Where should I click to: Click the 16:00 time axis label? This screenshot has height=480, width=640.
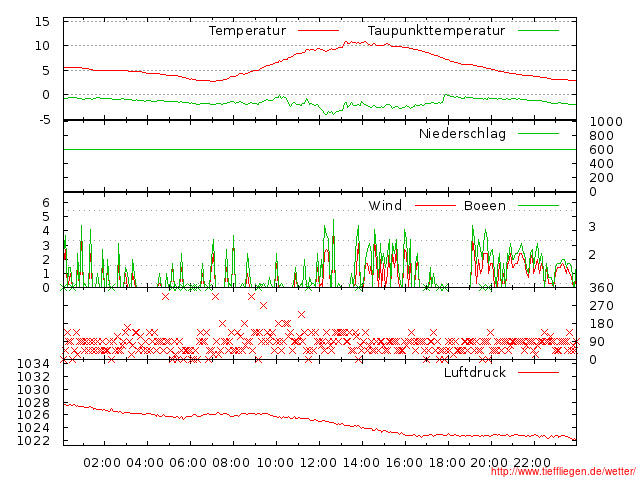point(404,463)
